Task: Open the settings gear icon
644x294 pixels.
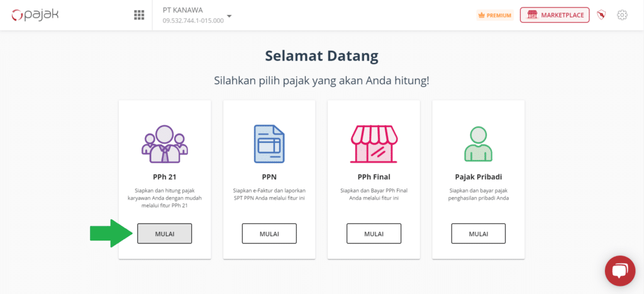Action: [x=622, y=15]
